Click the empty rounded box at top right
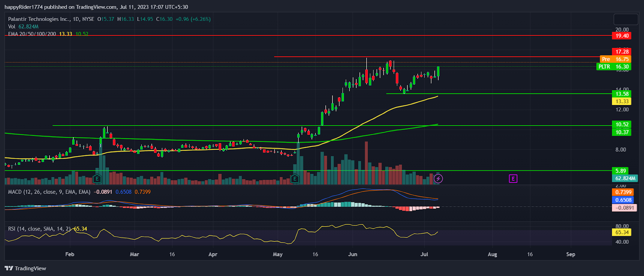 625,19
